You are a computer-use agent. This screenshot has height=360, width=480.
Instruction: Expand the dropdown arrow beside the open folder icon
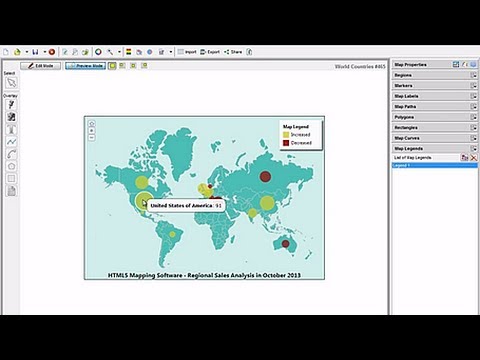tap(26, 52)
